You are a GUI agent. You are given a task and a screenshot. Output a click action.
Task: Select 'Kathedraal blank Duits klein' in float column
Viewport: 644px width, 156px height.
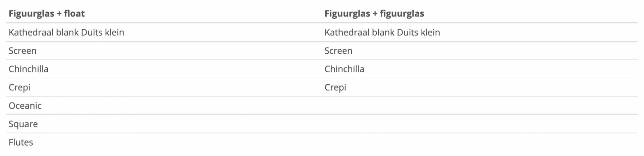point(66,32)
